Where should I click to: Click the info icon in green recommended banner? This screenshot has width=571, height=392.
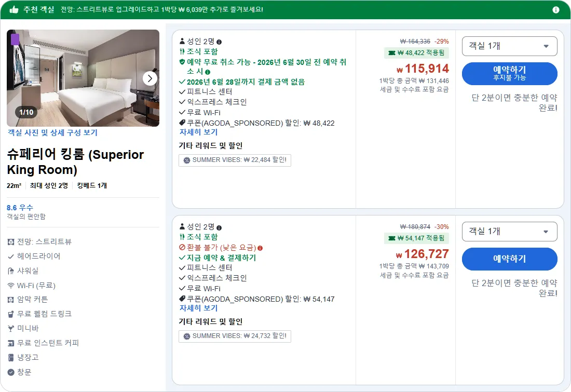pyautogui.click(x=556, y=10)
